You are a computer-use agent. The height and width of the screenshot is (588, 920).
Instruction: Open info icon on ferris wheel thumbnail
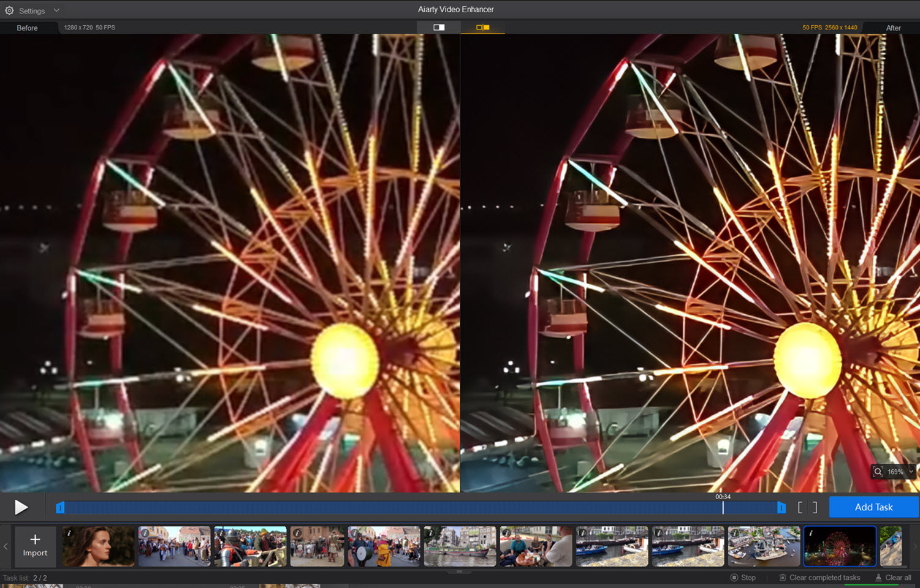810,533
